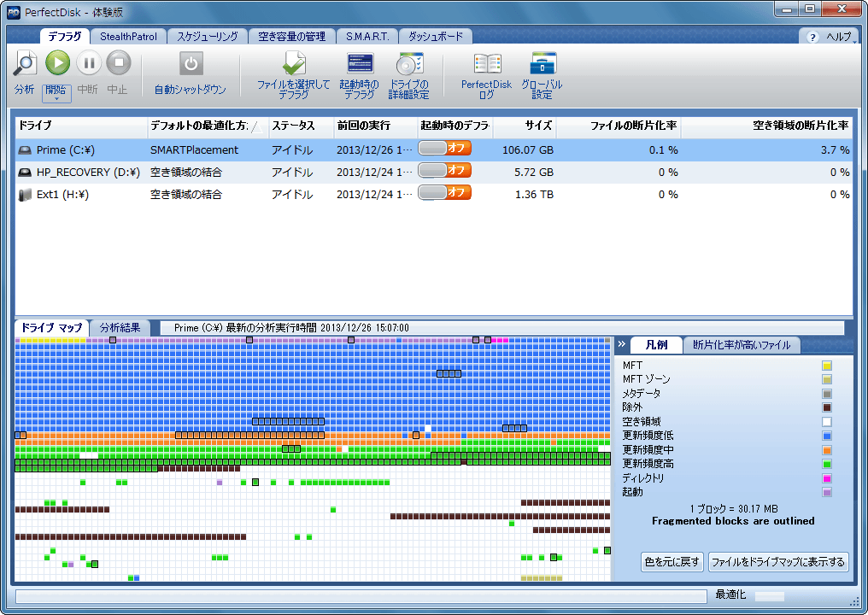Screen dimensions: 868x615
Task: Open the ダッシュボード tab
Action: click(436, 37)
